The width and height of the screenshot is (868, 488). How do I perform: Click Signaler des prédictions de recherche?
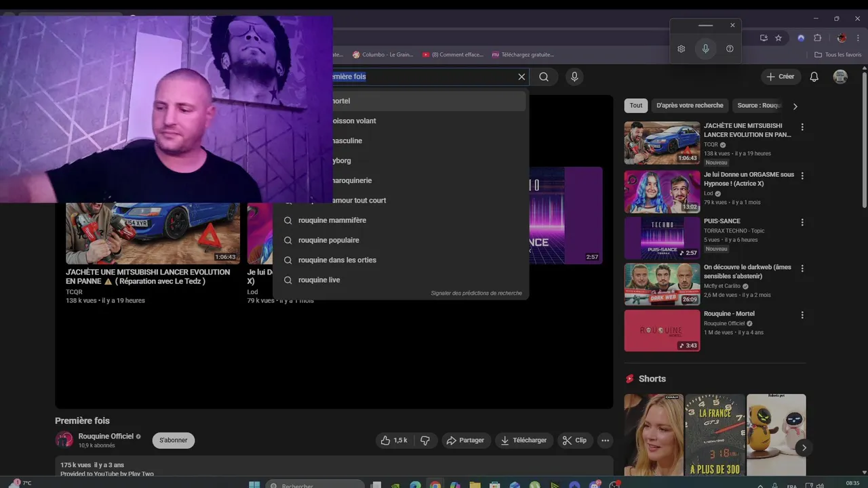pyautogui.click(x=476, y=293)
